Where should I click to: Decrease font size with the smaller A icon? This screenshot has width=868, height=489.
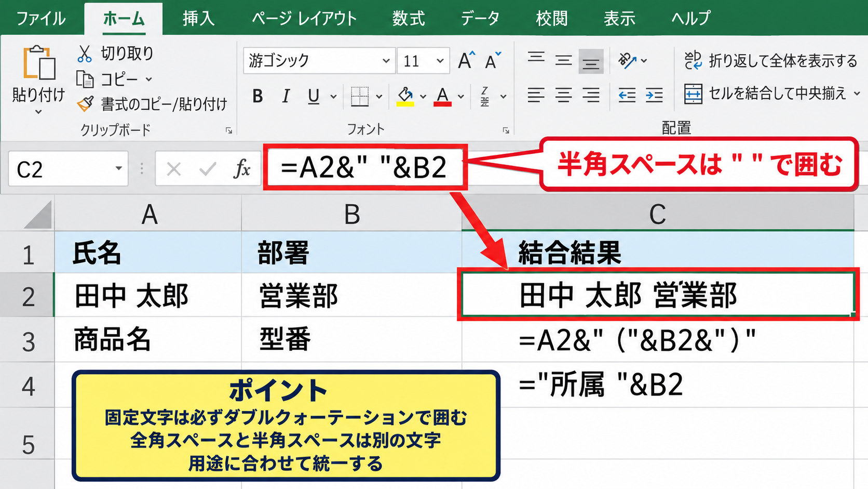click(493, 61)
